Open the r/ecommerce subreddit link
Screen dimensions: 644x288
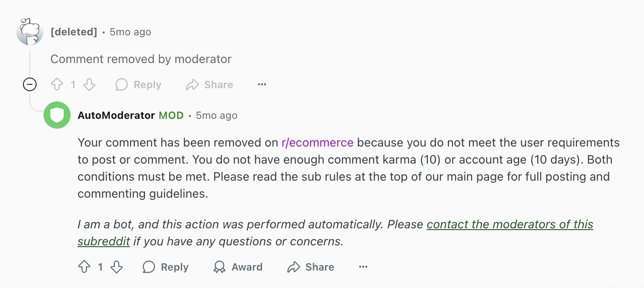tap(317, 142)
